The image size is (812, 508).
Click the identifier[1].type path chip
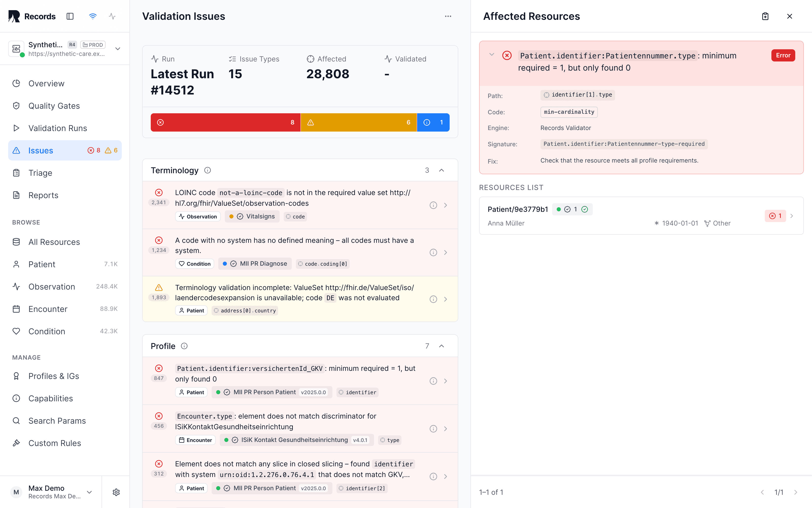pyautogui.click(x=578, y=95)
